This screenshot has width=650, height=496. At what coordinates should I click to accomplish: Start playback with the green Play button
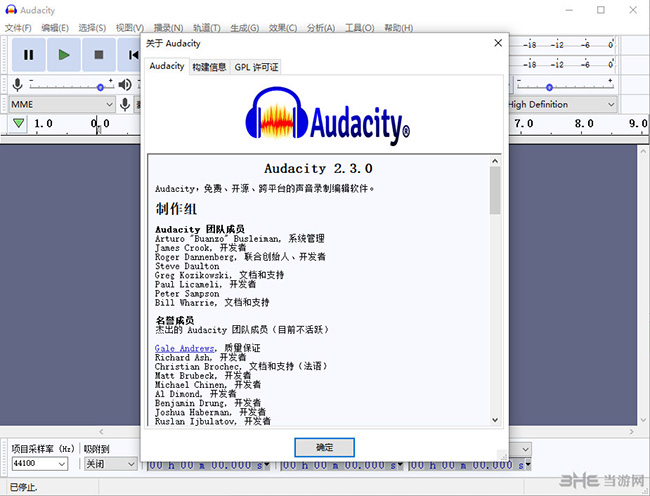pos(63,55)
